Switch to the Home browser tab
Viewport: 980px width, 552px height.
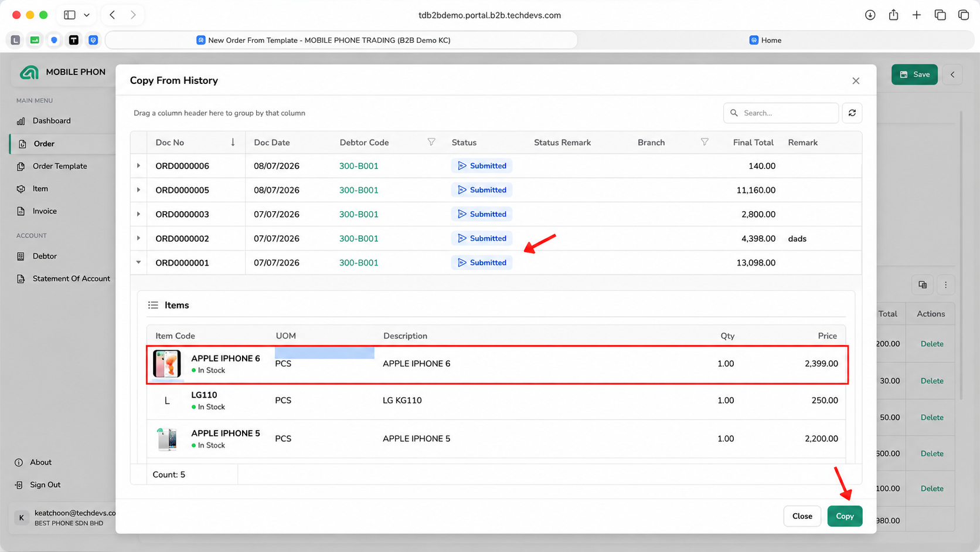(765, 40)
